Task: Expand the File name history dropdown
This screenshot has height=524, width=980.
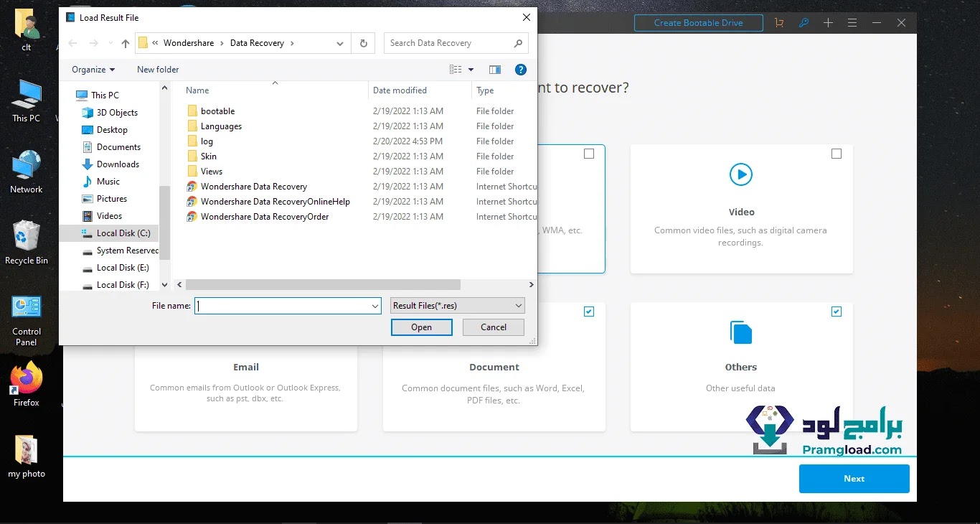Action: pyautogui.click(x=375, y=306)
